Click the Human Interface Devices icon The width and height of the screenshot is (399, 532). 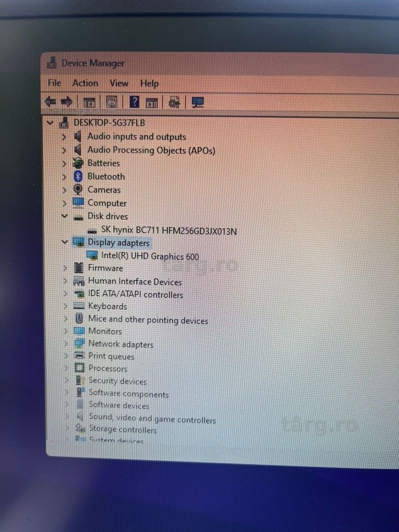[79, 281]
